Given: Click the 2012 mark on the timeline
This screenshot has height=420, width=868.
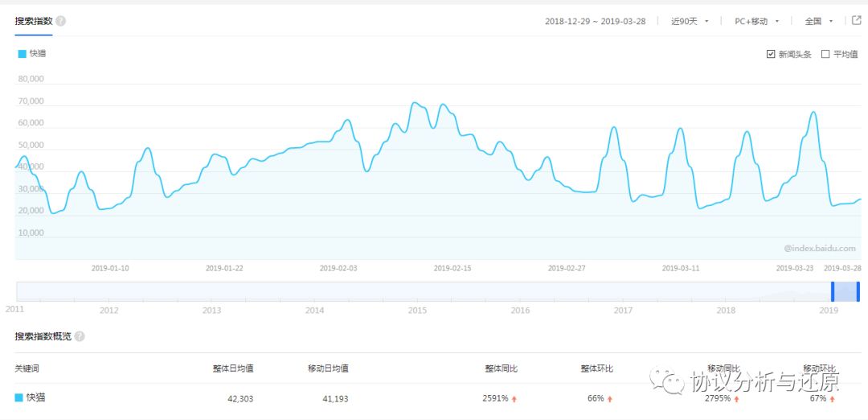Looking at the screenshot, I should (x=108, y=310).
